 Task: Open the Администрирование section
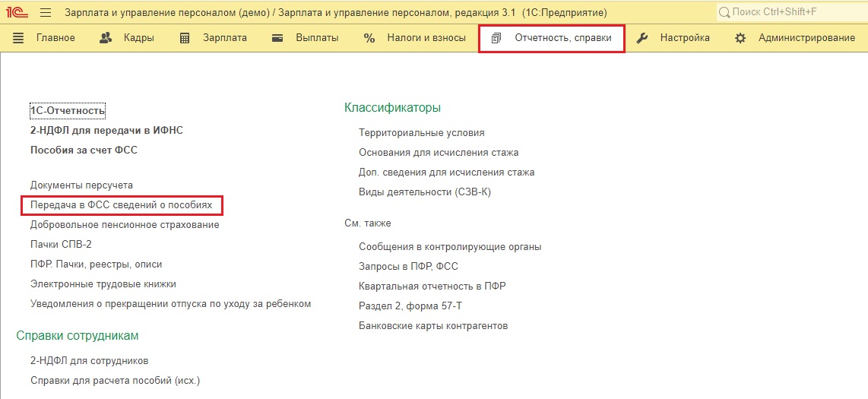pos(806,38)
